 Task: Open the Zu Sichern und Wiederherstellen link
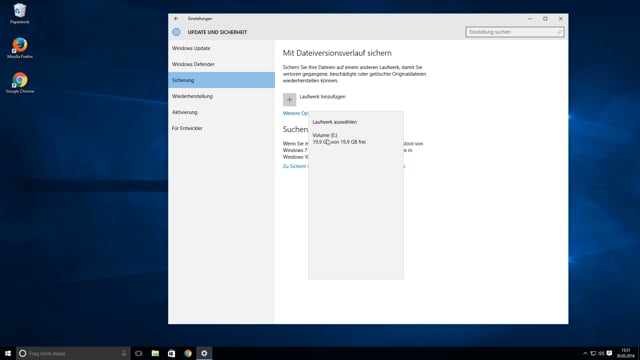(296, 166)
